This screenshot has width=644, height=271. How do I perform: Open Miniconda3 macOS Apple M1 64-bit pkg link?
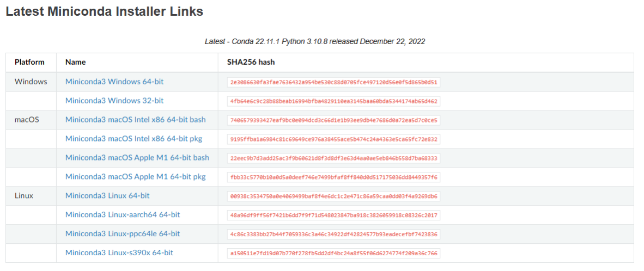coord(136,177)
